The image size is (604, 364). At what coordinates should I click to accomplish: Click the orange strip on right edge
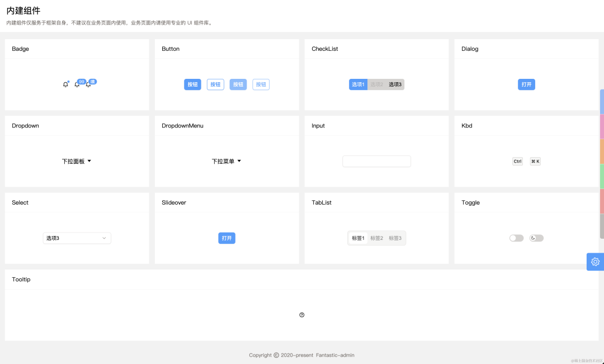point(602,152)
